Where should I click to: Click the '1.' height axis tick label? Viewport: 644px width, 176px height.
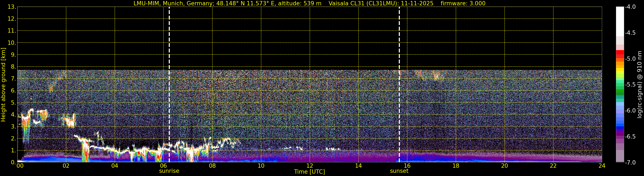(x=13, y=151)
